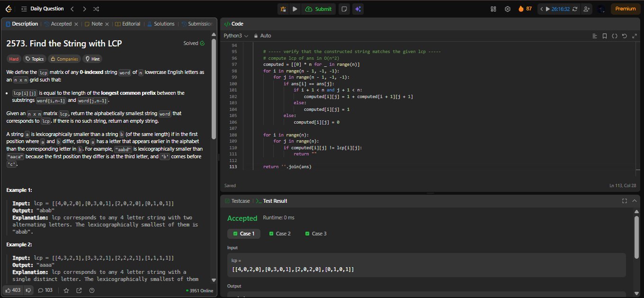
Task: Click the thumbs-up like button showing 403
Action: (13, 290)
